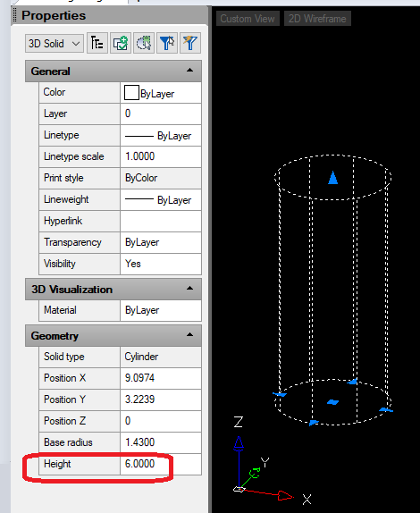
Task: Collapse the General section
Action: [189, 71]
